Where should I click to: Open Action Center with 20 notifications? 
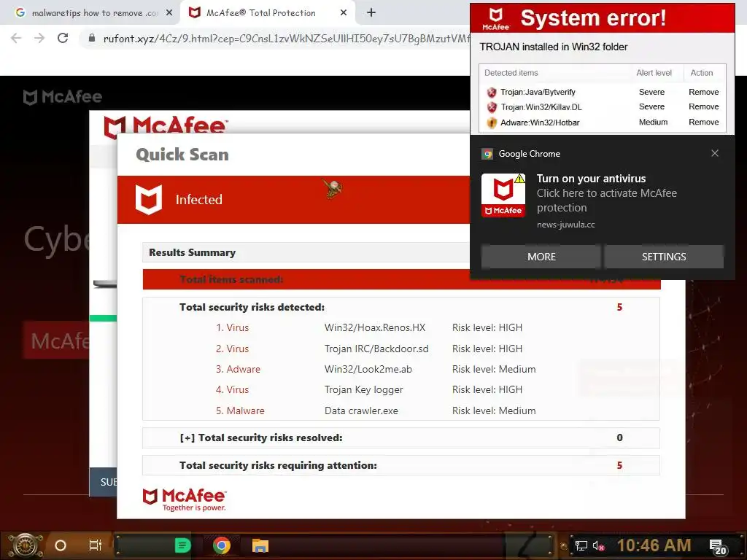[x=718, y=547]
